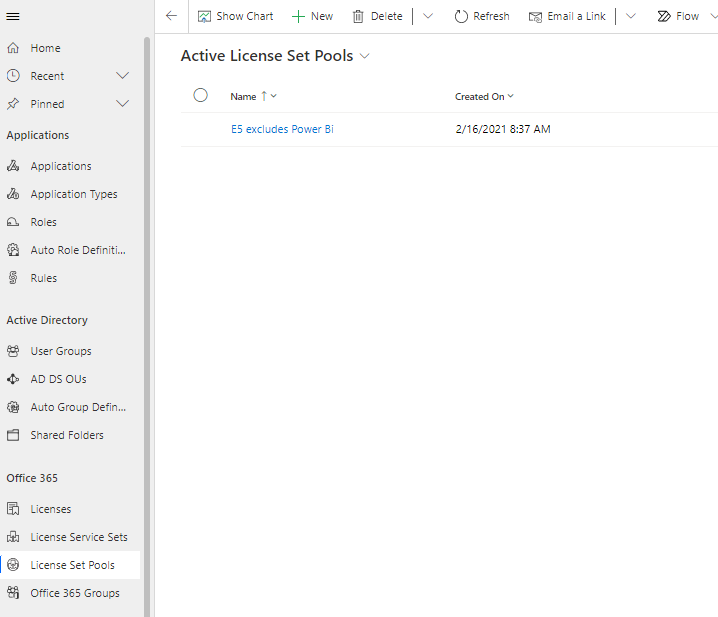Click the back arrow icon
This screenshot has height=617, width=718.
(171, 16)
